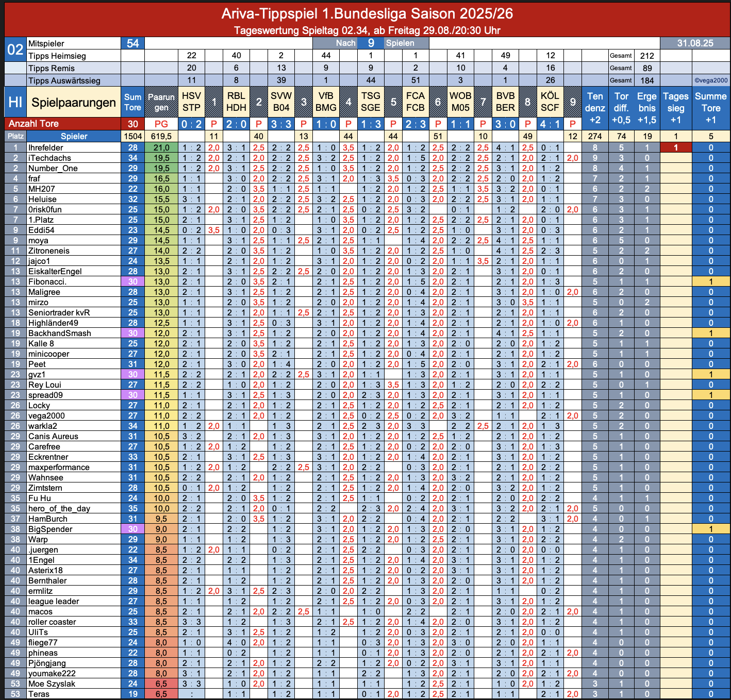Click player name Zitroneneis
The image size is (731, 700).
click(48, 251)
